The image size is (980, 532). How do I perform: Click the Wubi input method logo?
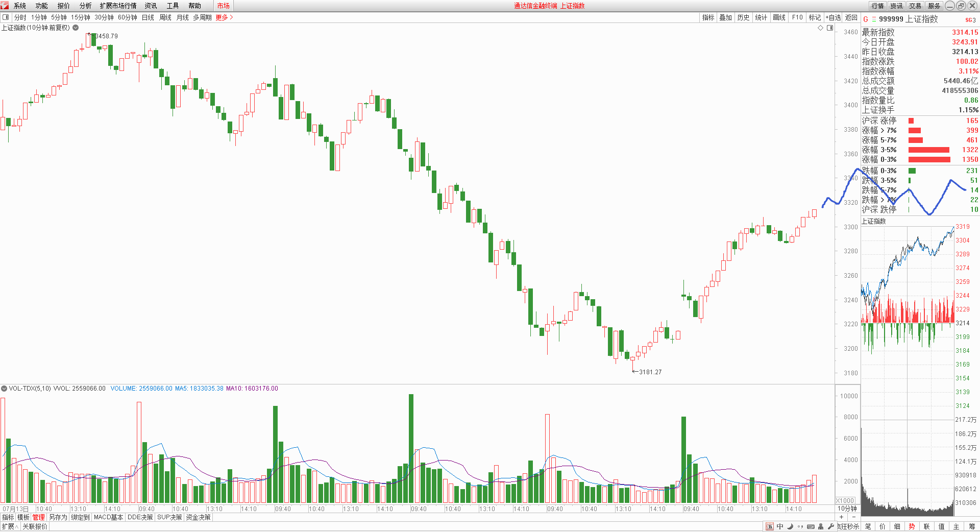click(x=770, y=526)
